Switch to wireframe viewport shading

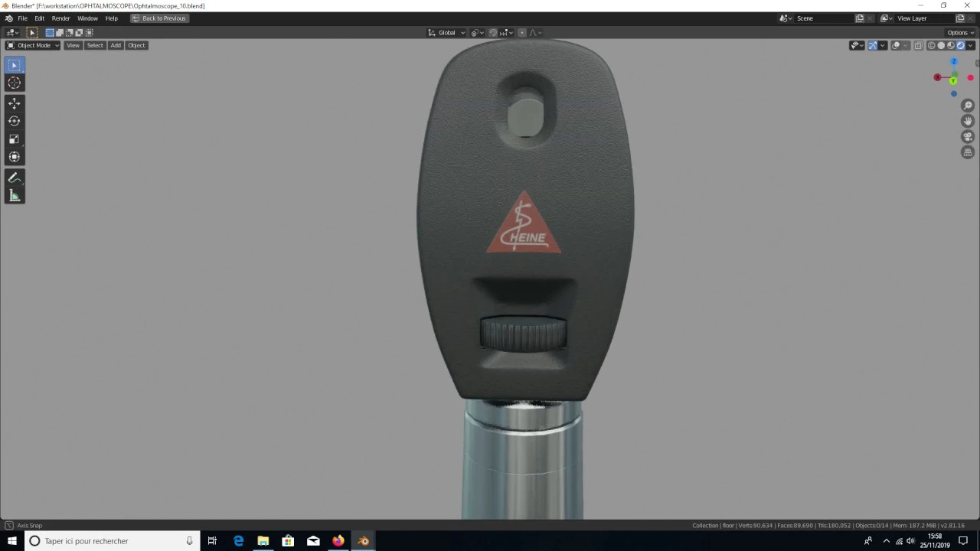tap(932, 45)
